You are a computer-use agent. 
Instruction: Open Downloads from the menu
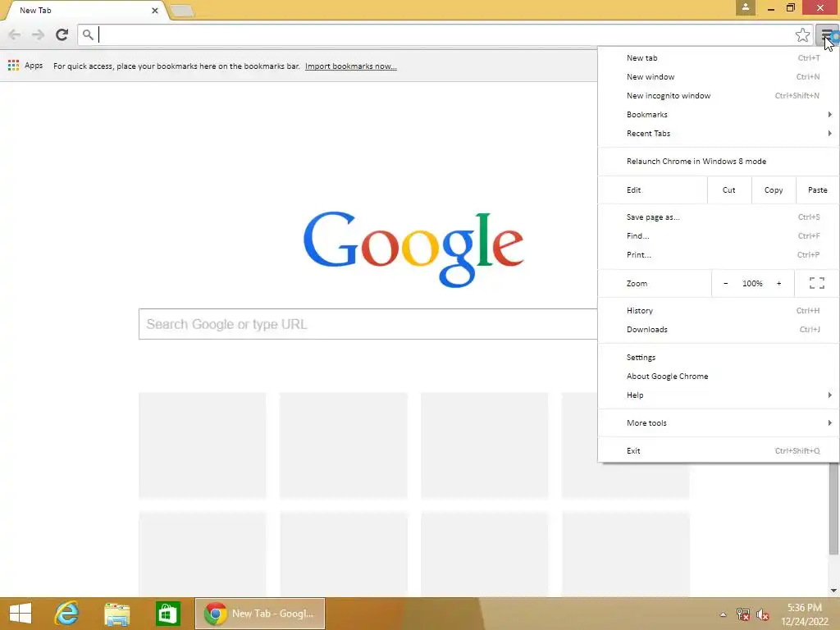coord(719,330)
